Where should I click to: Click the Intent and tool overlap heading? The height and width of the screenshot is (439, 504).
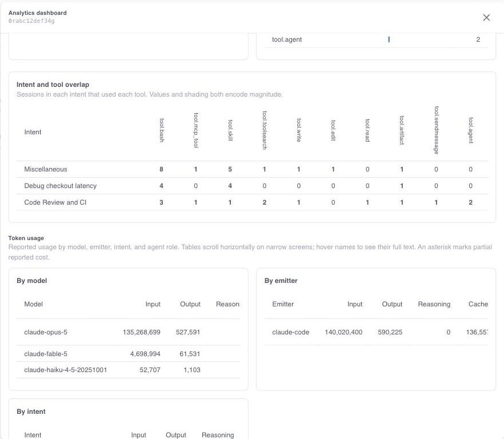[53, 85]
